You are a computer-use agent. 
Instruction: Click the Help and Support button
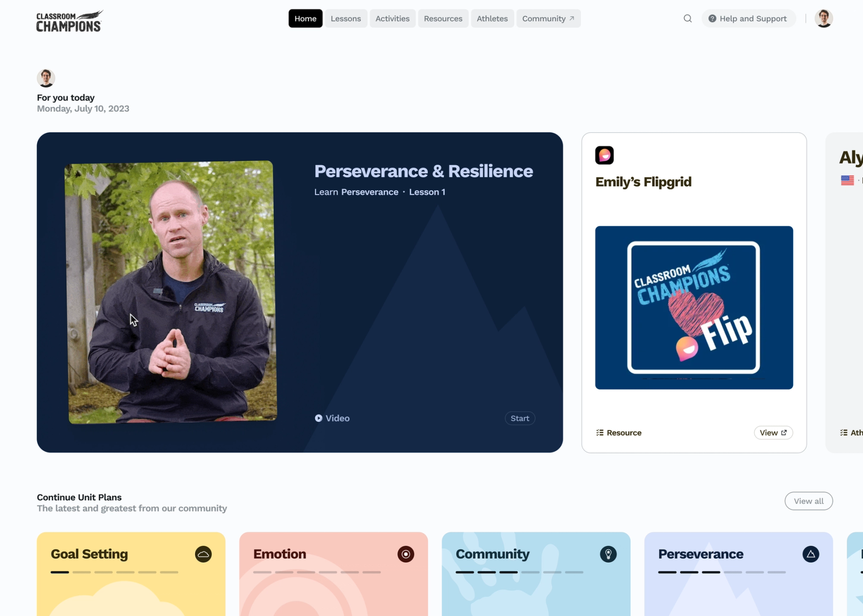tap(748, 19)
